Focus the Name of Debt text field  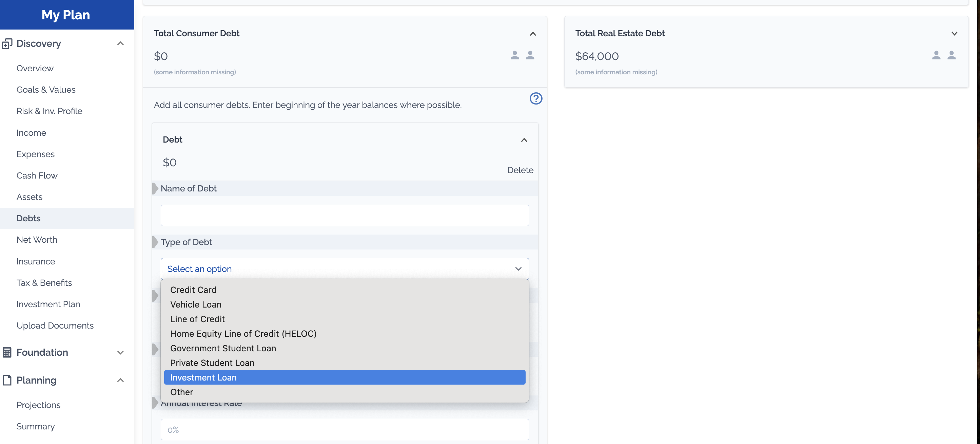[344, 216]
